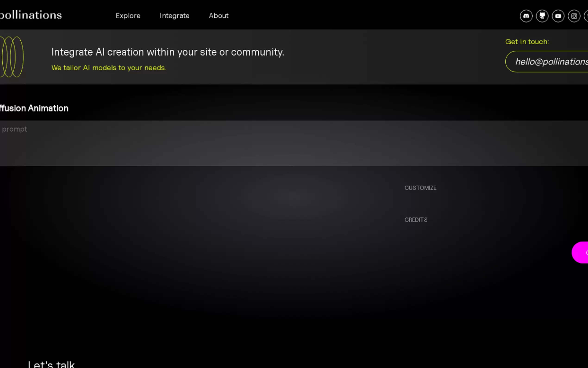Open the Explore menu item
This screenshot has width=588, height=368.
128,16
